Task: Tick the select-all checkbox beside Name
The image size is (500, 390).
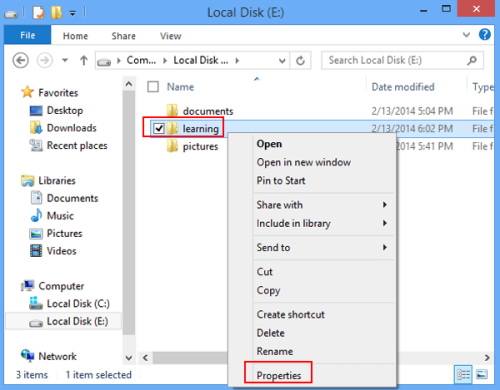Action: pyautogui.click(x=153, y=87)
